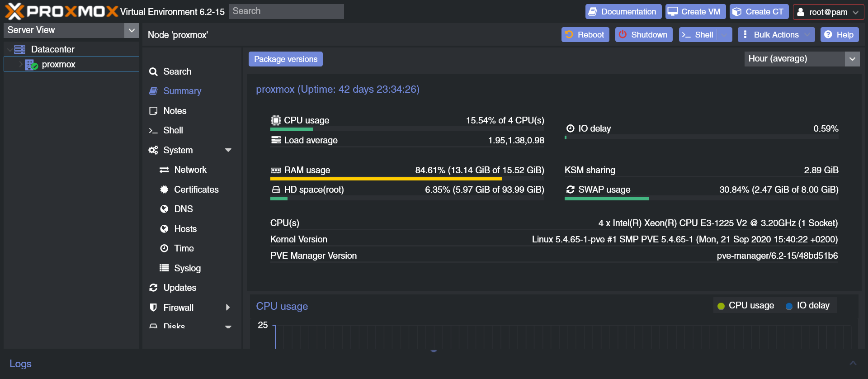The width and height of the screenshot is (868, 379).
Task: Click the top Search input field
Action: click(286, 11)
